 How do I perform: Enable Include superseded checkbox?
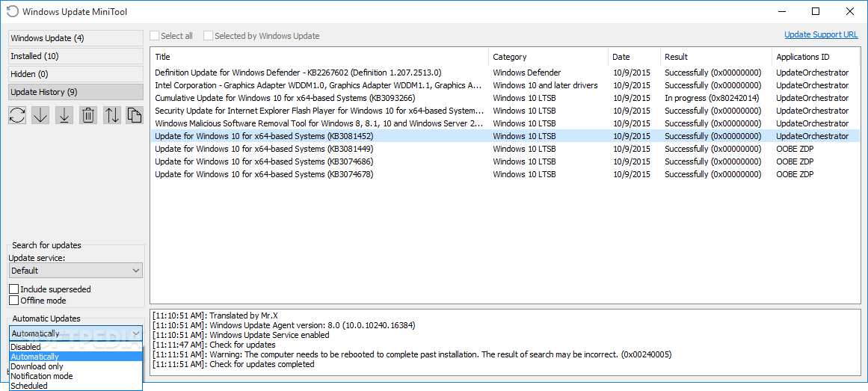[x=14, y=289]
